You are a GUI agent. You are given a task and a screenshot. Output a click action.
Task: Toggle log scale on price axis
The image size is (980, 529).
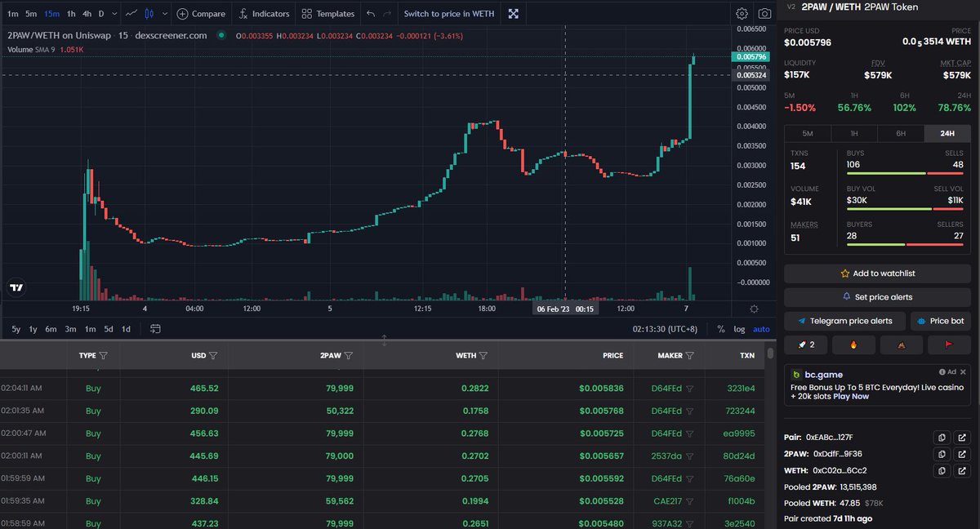[739, 329]
